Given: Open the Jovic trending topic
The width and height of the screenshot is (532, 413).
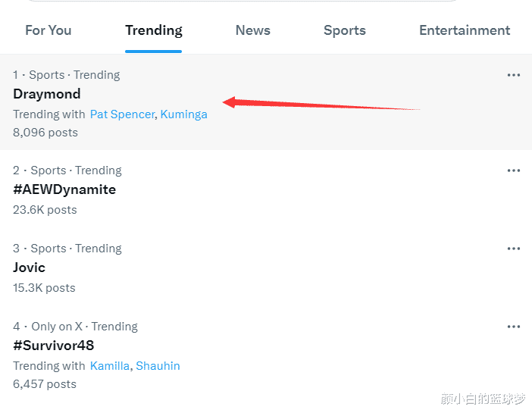Looking at the screenshot, I should [30, 268].
